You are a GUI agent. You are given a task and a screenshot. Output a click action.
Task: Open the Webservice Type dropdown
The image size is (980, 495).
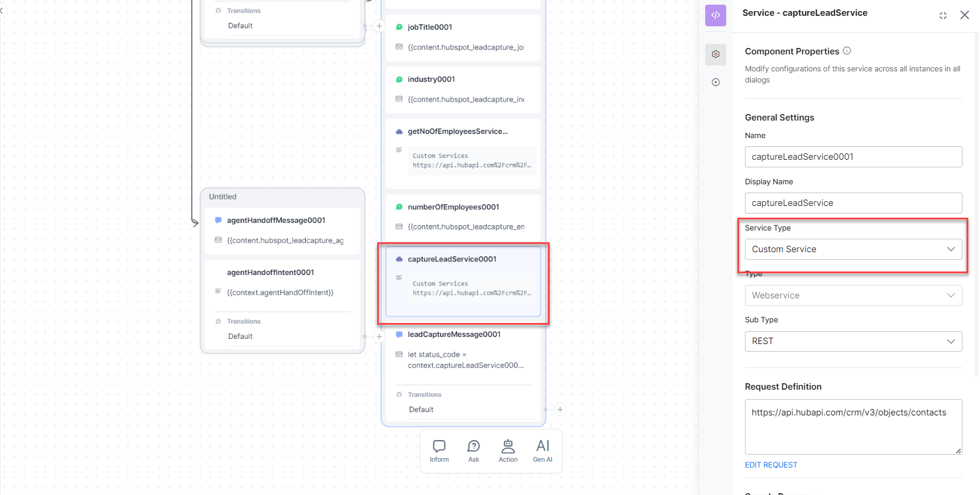[x=853, y=295]
